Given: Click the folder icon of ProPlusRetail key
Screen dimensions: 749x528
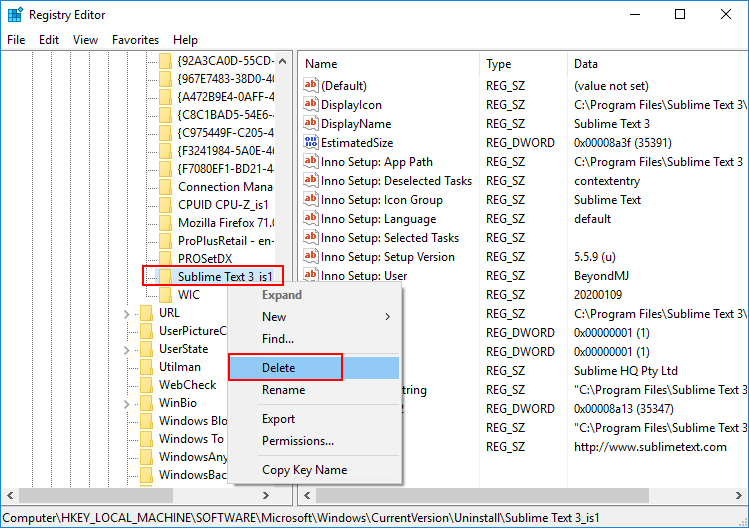Looking at the screenshot, I should pos(165,240).
